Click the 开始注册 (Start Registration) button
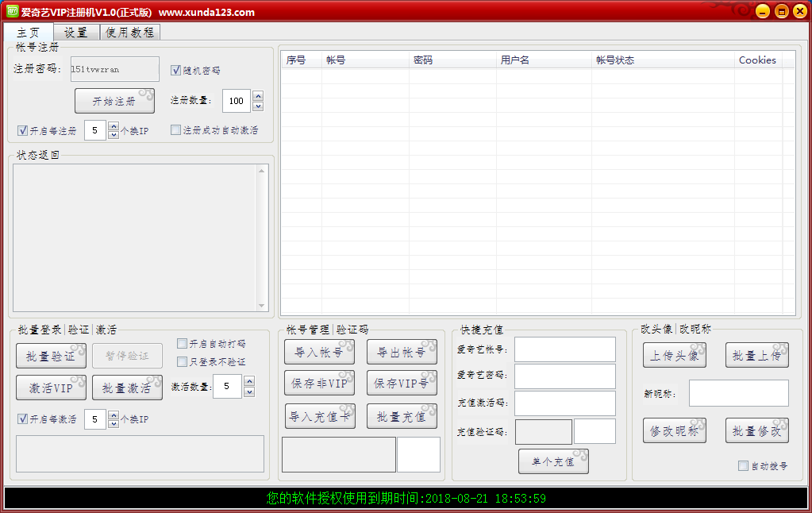The image size is (812, 513). [114, 101]
